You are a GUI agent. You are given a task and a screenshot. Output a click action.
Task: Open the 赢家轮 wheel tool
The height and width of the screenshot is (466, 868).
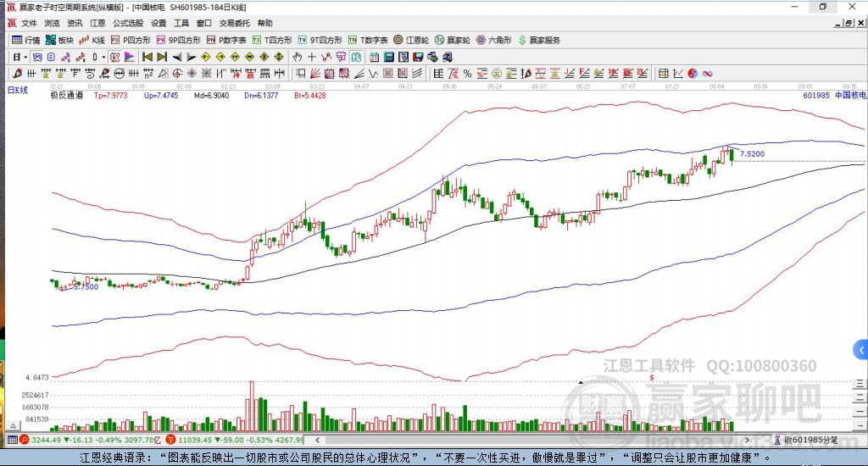(x=453, y=40)
